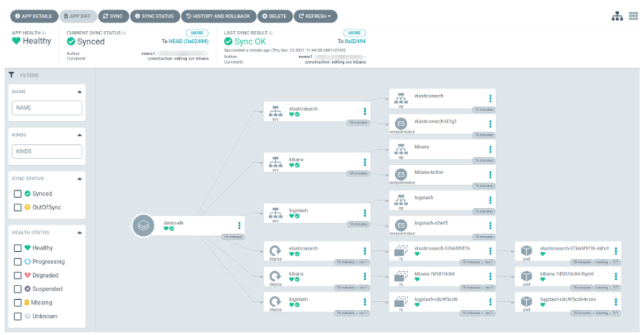The height and width of the screenshot is (335, 644).
Task: Switch to the tree view layout icon
Action: click(617, 16)
